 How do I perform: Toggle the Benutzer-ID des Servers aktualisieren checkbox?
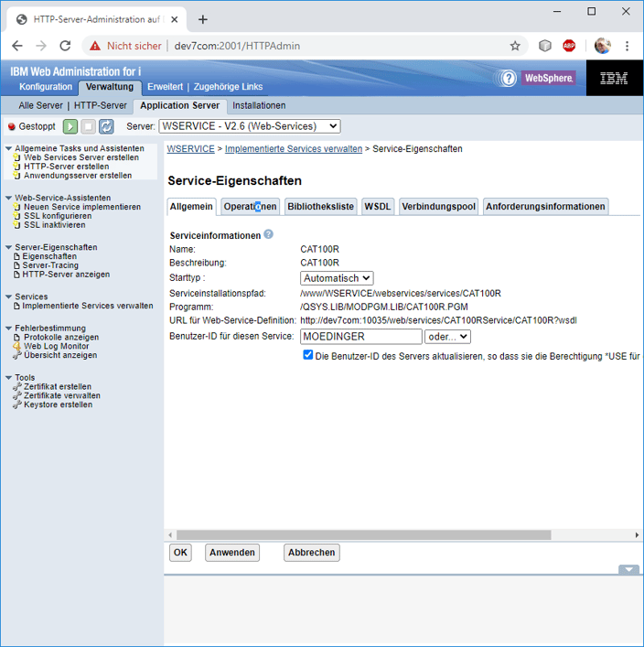307,355
